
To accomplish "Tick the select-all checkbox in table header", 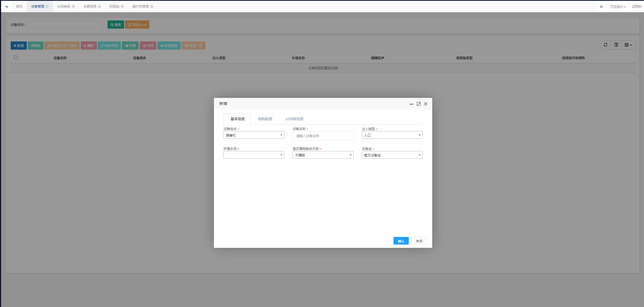I will tap(16, 57).
